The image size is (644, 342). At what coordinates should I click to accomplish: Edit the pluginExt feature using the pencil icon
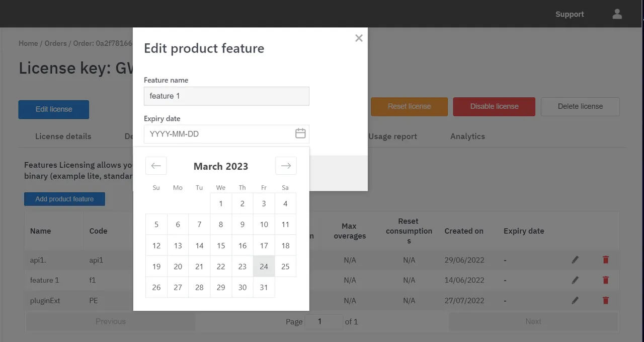coord(575,300)
